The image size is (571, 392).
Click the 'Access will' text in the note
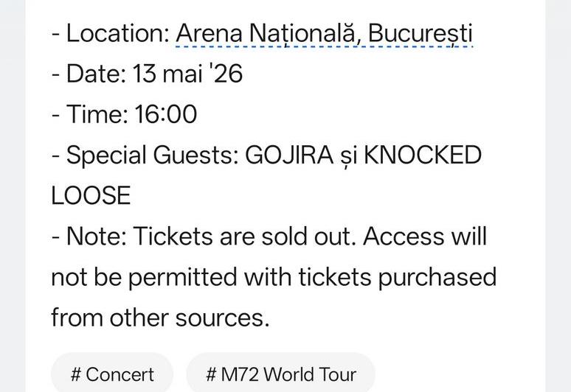click(425, 237)
